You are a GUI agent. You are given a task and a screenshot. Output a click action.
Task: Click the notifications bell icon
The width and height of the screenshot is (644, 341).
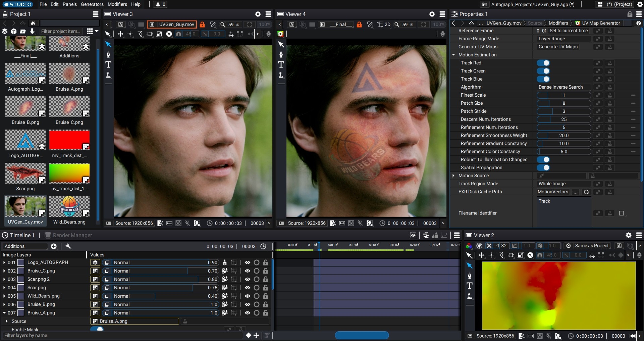click(x=158, y=4)
